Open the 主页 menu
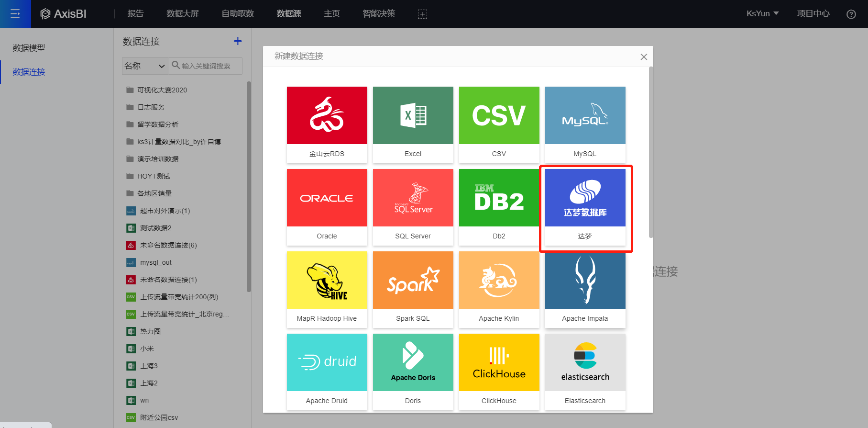Viewport: 868px width, 428px height. 332,13
